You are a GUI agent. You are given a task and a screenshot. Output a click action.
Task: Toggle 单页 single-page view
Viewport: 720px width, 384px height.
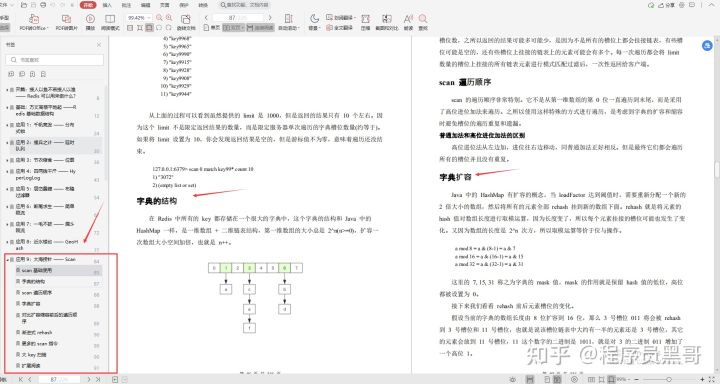tap(213, 28)
